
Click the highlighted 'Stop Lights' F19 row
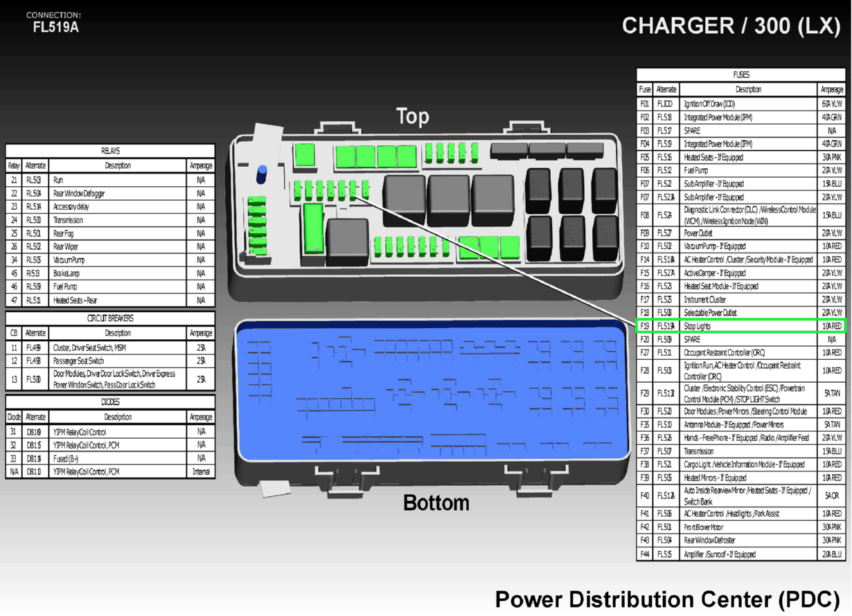point(741,326)
